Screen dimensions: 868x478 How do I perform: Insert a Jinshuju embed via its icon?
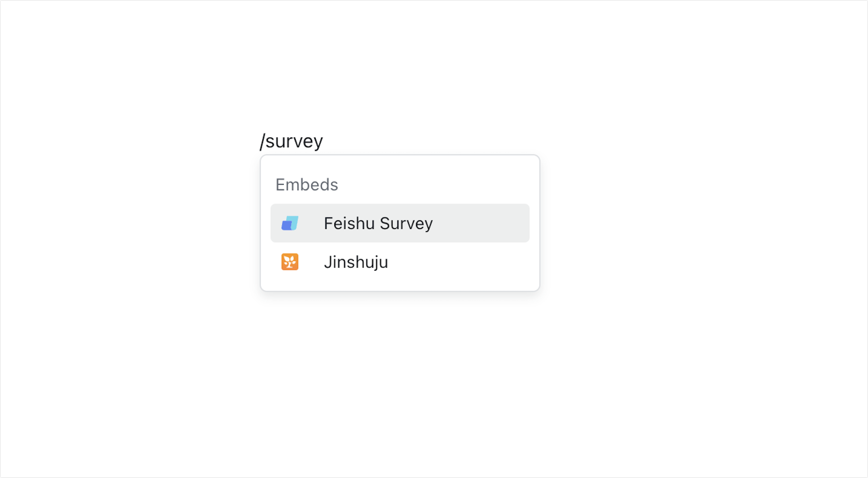[290, 262]
